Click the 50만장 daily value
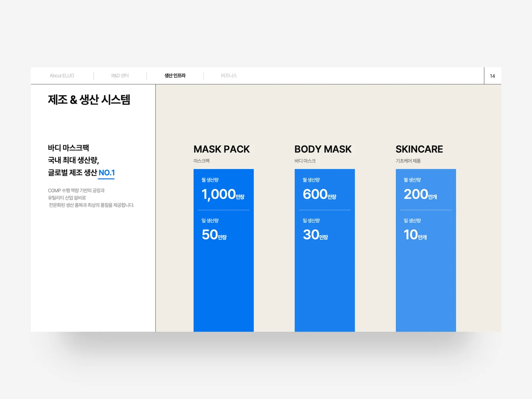Screen dimensions: 532x399 tap(214, 235)
